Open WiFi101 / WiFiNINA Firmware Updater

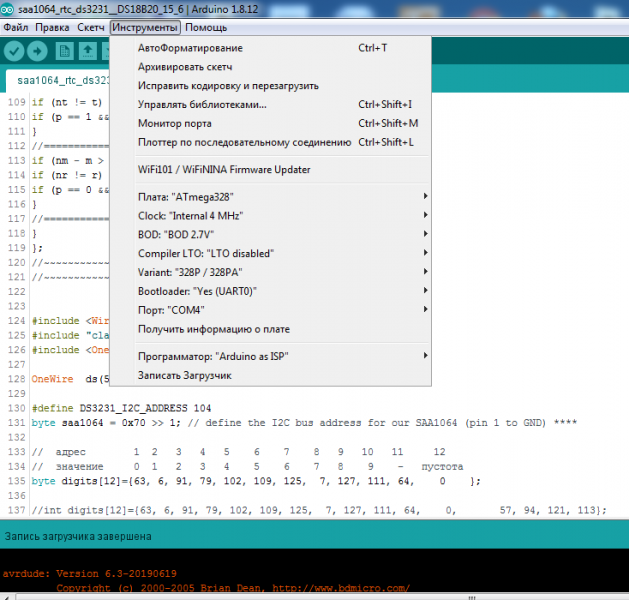click(x=270, y=170)
